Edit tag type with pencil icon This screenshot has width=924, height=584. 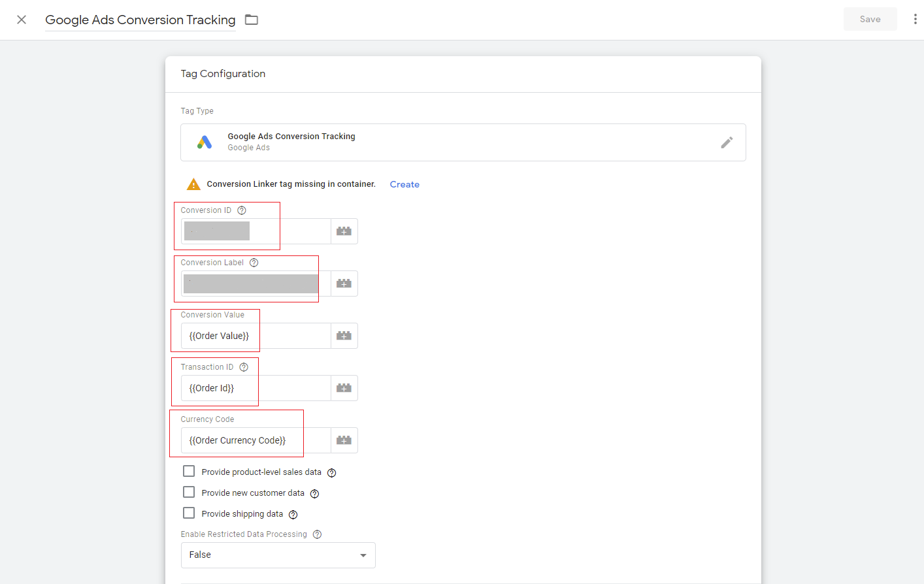(727, 142)
